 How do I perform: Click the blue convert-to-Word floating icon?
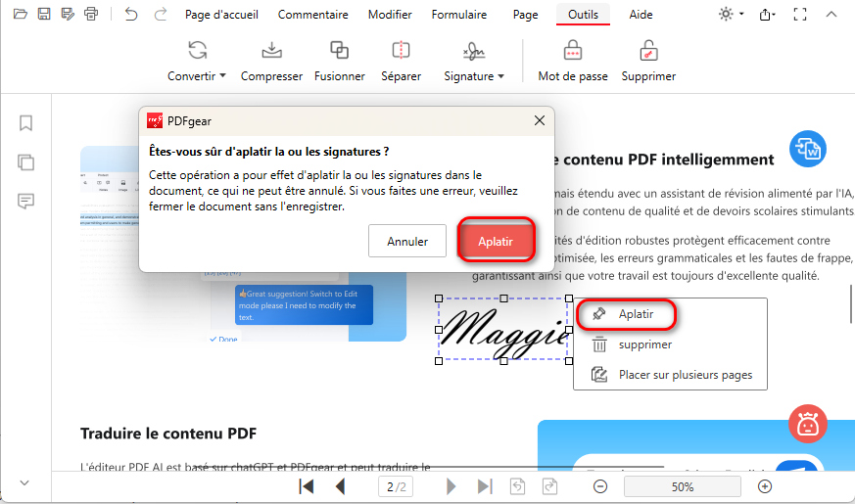[808, 149]
